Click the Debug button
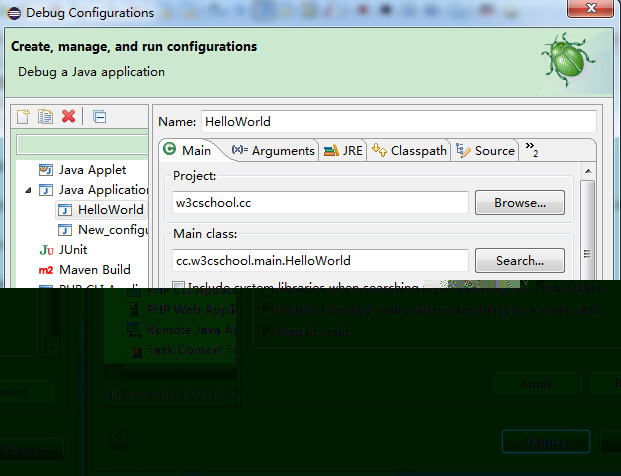The height and width of the screenshot is (476, 621). coord(546,441)
